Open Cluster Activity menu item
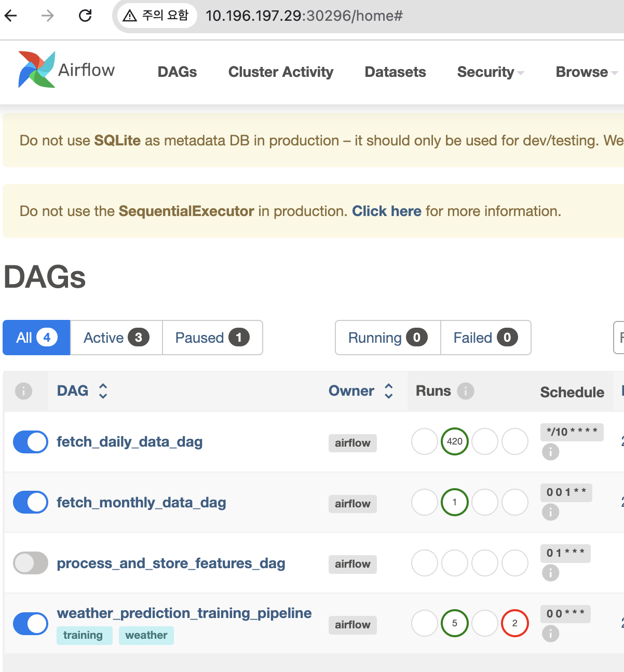 pyautogui.click(x=281, y=72)
